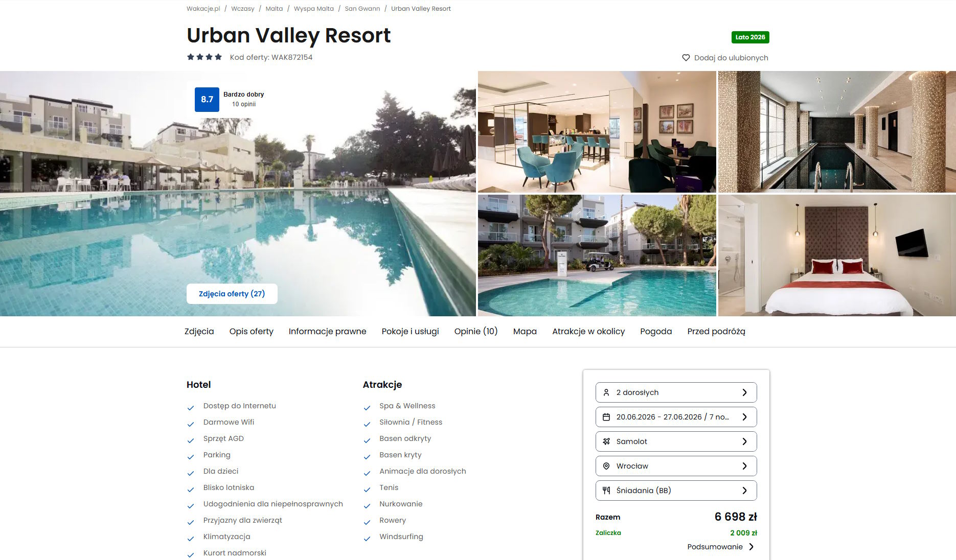Click the 8.7 rating score badge

tap(207, 99)
